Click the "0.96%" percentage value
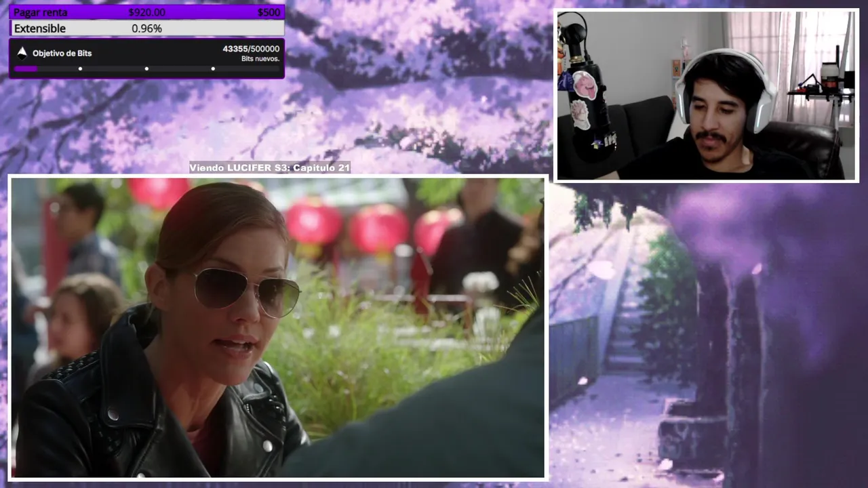The width and height of the screenshot is (868, 488). pos(146,28)
